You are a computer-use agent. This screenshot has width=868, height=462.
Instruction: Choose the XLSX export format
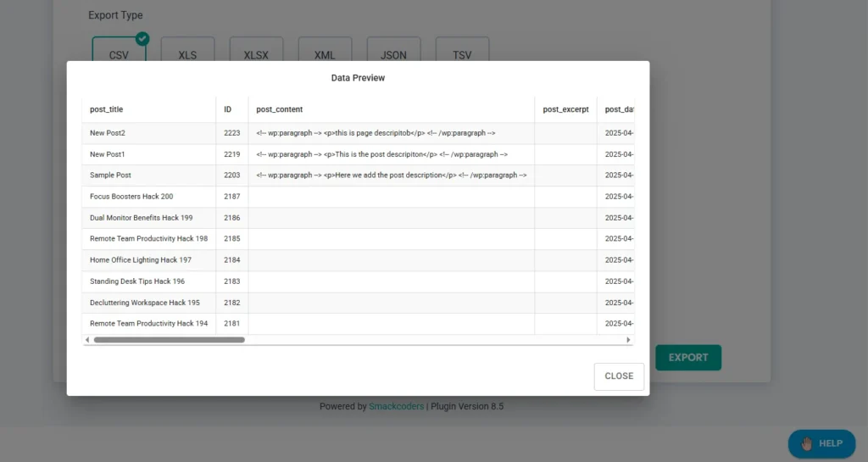(x=256, y=53)
